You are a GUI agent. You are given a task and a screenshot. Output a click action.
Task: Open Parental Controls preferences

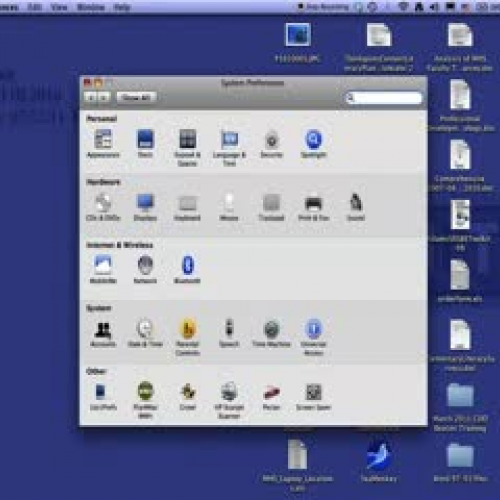(x=187, y=337)
